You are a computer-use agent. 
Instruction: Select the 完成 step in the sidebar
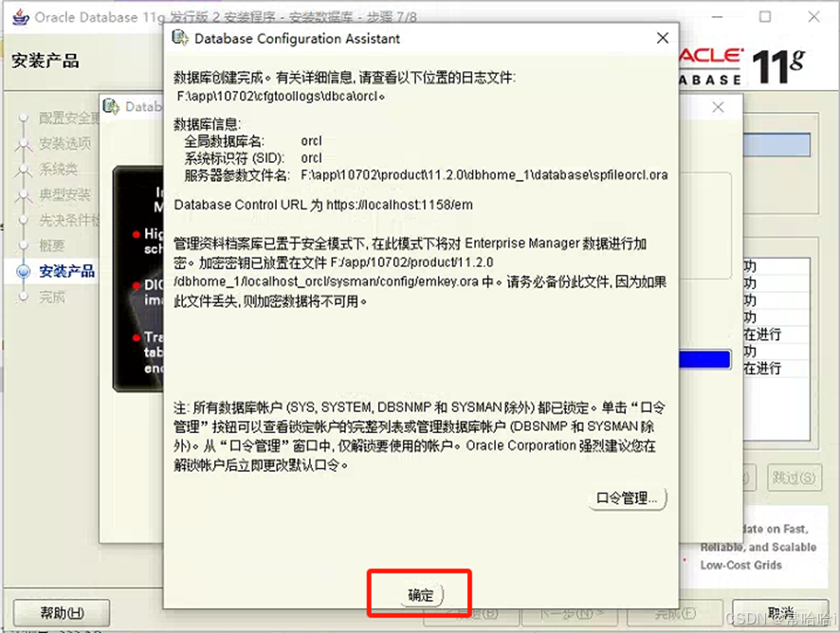[52, 297]
